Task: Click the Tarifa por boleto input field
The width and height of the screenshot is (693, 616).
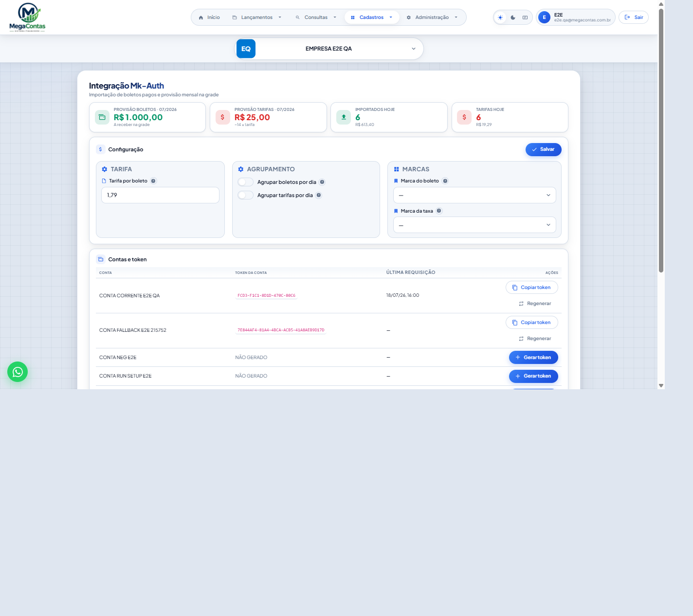Action: (160, 195)
